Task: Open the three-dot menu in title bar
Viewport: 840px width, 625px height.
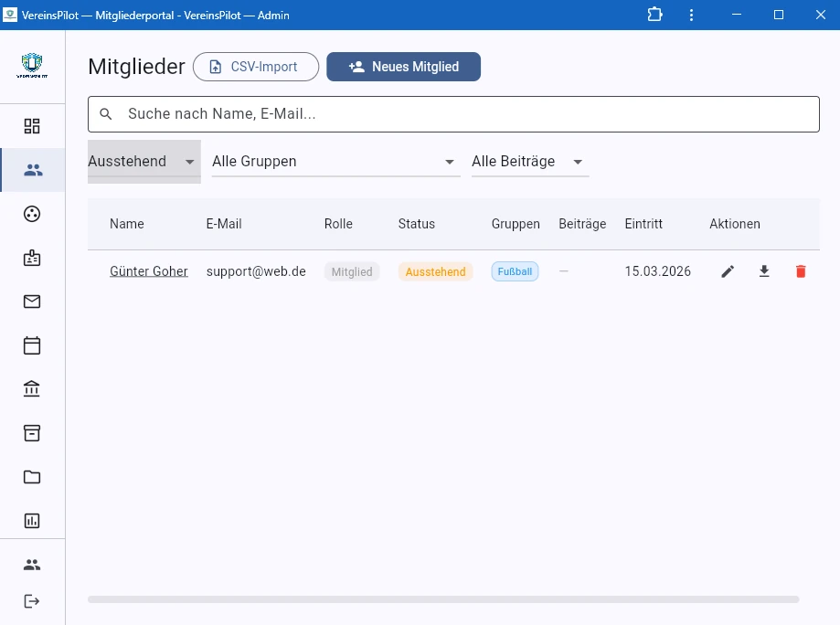Action: coord(692,15)
